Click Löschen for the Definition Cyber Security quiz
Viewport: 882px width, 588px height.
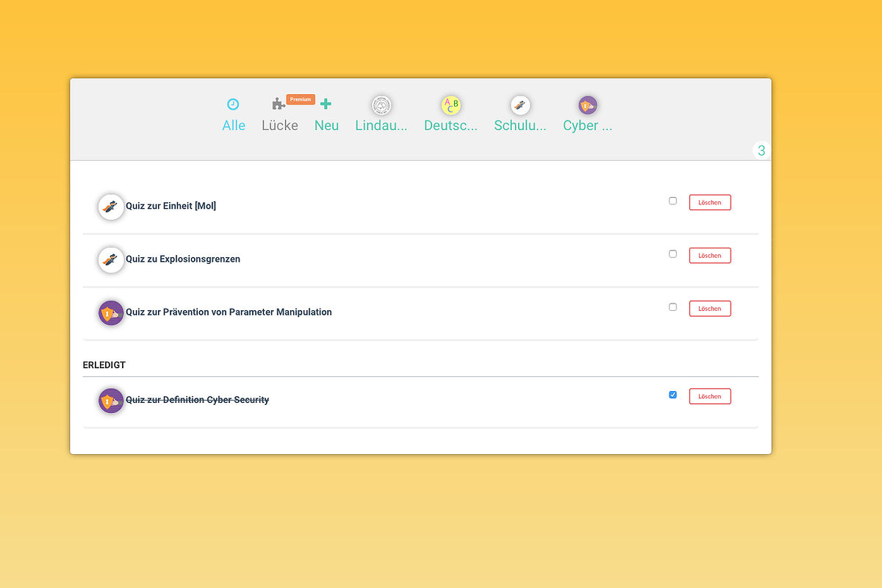710,396
